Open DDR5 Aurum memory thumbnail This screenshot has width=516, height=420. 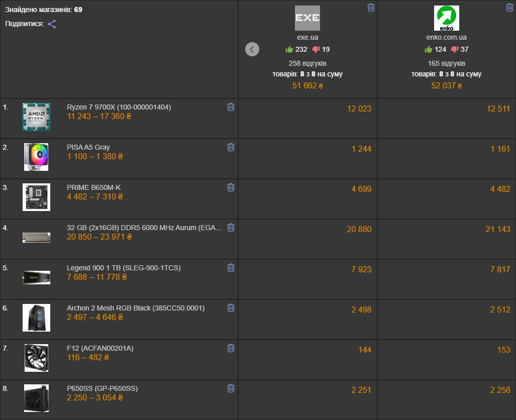pos(36,237)
